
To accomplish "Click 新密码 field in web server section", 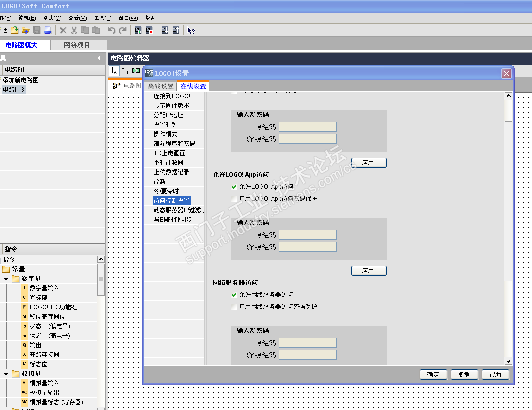I will (308, 343).
